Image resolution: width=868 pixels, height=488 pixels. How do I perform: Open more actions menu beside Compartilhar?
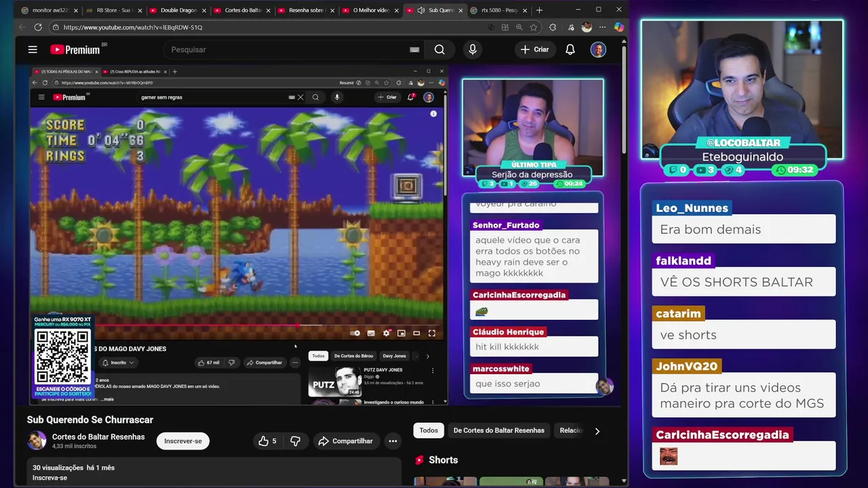tap(393, 441)
